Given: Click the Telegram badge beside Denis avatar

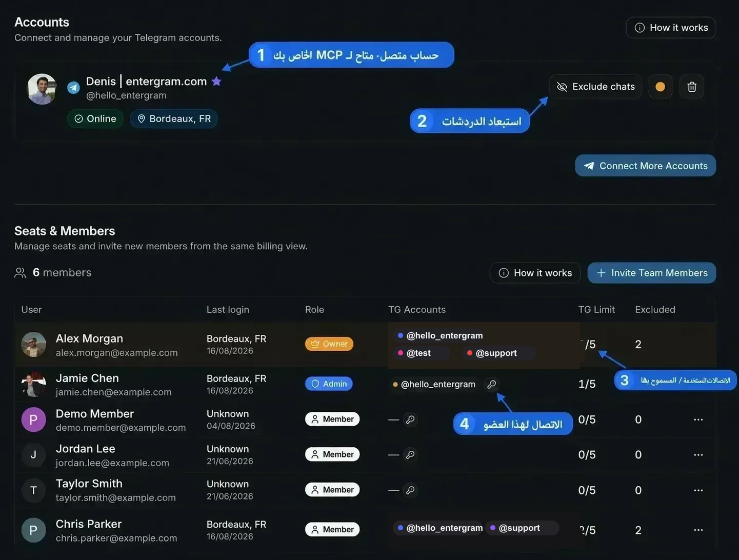Looking at the screenshot, I should [x=73, y=88].
